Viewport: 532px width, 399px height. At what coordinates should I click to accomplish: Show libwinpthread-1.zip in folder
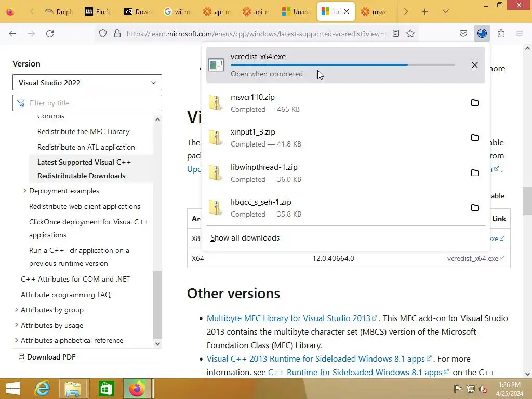click(x=475, y=172)
